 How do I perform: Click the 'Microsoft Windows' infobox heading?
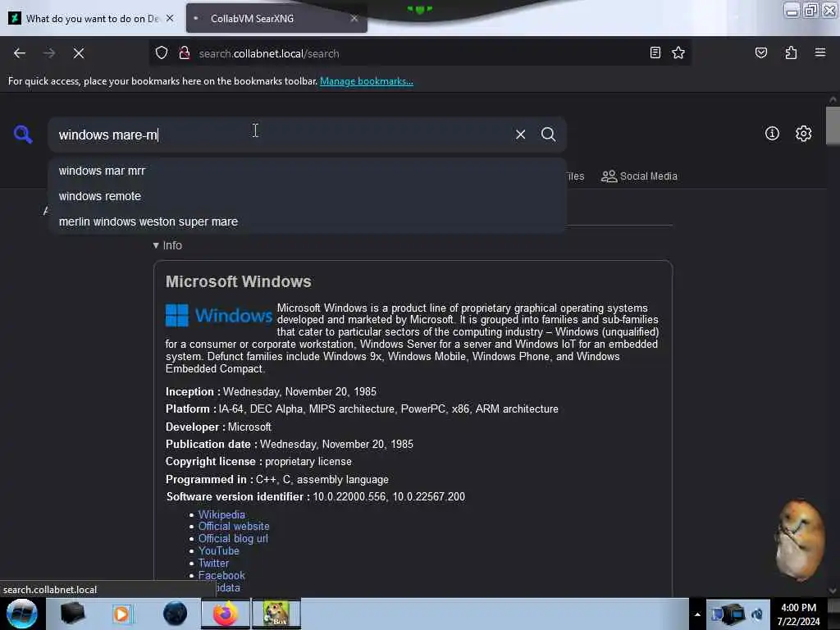239,282
